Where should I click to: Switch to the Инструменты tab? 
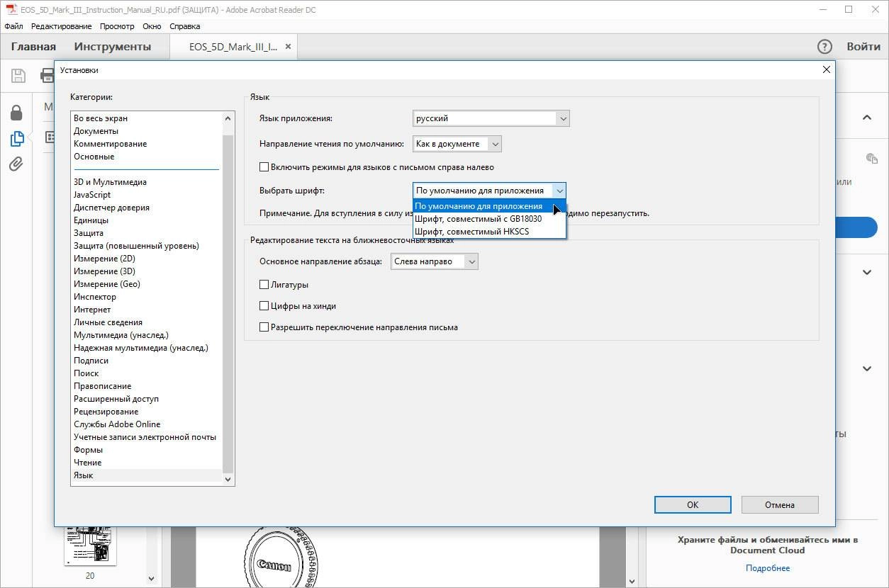pos(113,47)
